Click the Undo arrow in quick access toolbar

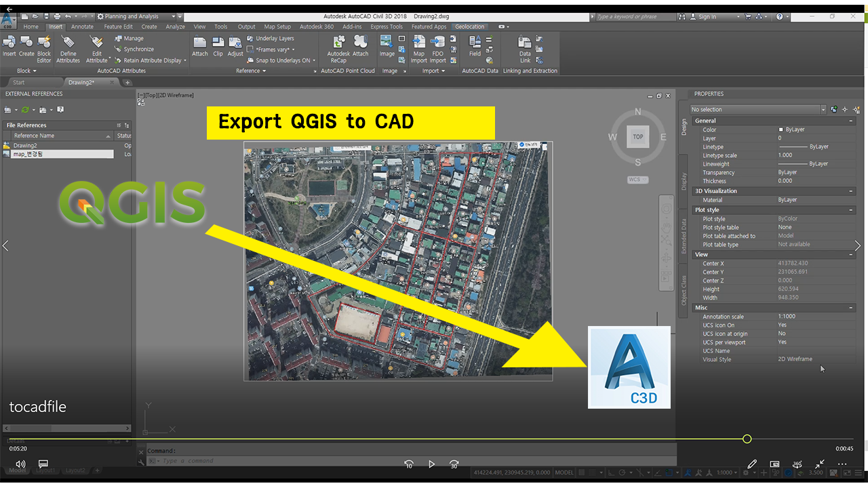pyautogui.click(x=68, y=16)
